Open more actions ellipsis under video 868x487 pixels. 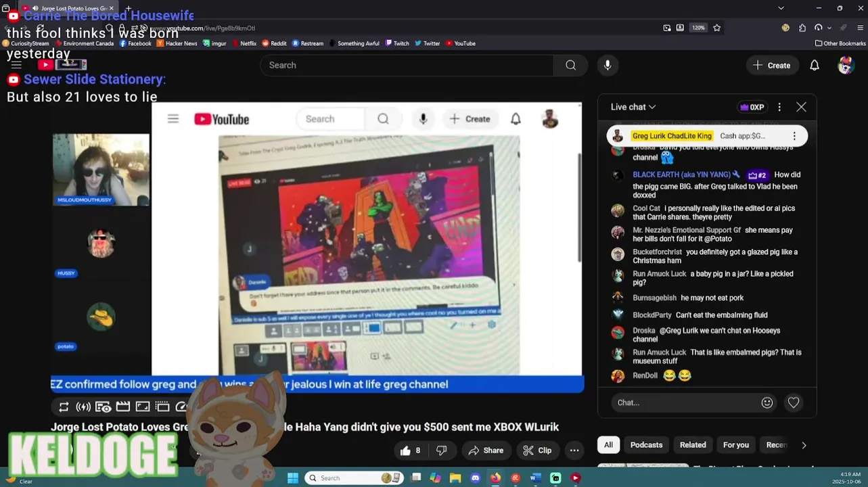pos(574,450)
